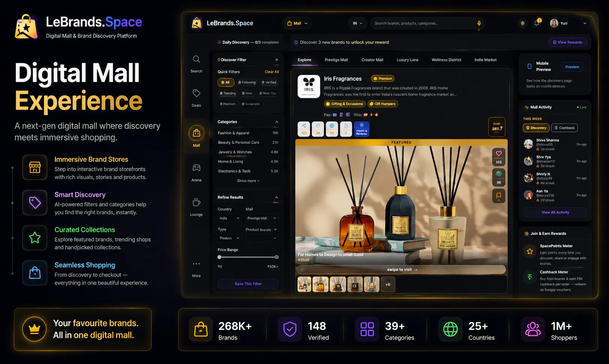Switch to the Wellness District tab
The width and height of the screenshot is (609, 364).
(x=446, y=60)
